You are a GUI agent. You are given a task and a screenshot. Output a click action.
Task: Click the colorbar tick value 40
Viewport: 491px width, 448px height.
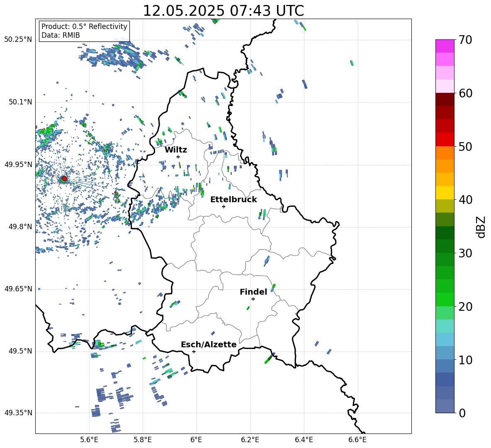click(x=465, y=200)
